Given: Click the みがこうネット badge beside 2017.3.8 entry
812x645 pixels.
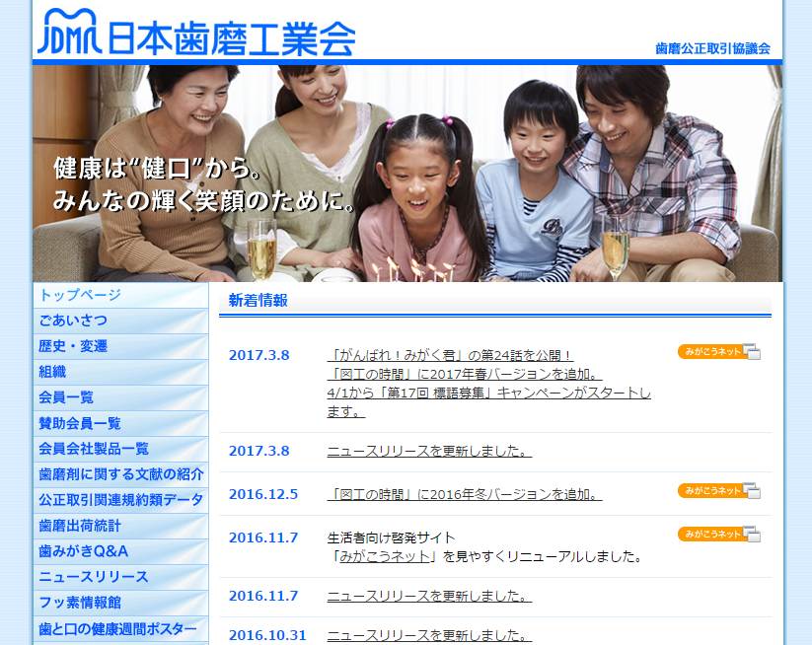Looking at the screenshot, I should click(x=718, y=352).
